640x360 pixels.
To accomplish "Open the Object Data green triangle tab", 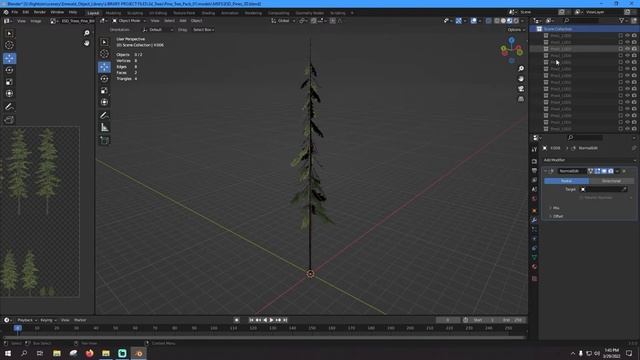I will [534, 257].
